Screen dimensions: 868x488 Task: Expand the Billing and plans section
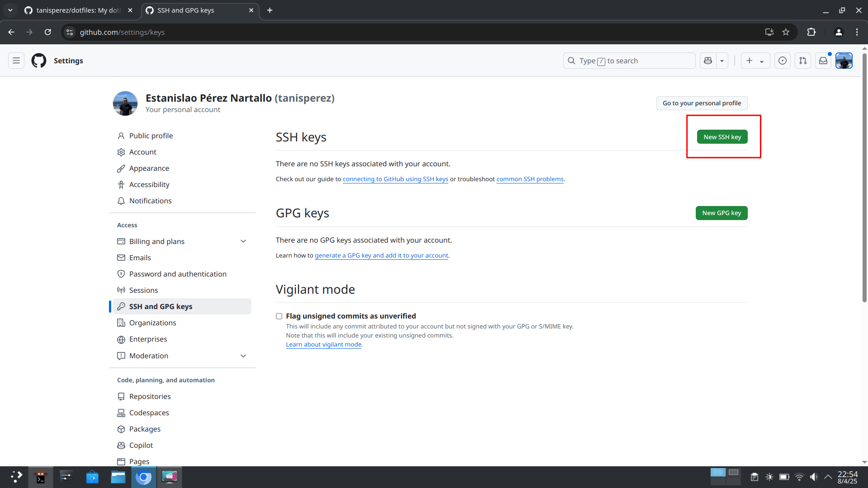(x=243, y=241)
